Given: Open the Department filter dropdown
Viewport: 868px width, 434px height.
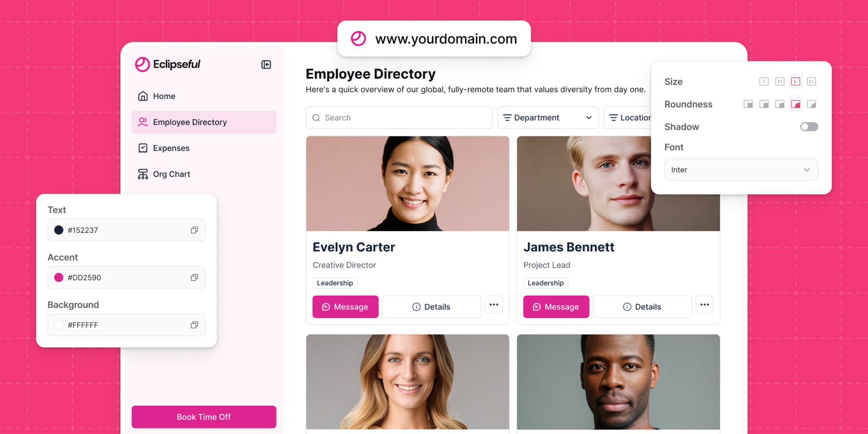Looking at the screenshot, I should tap(548, 118).
